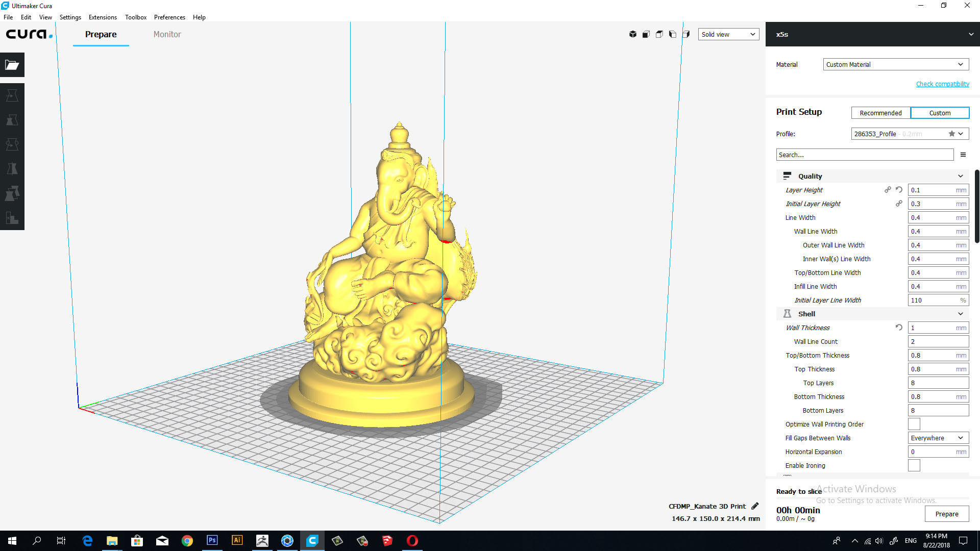Switch camera to right side view cube icon
Screen dimensions: 980x551
click(x=686, y=34)
